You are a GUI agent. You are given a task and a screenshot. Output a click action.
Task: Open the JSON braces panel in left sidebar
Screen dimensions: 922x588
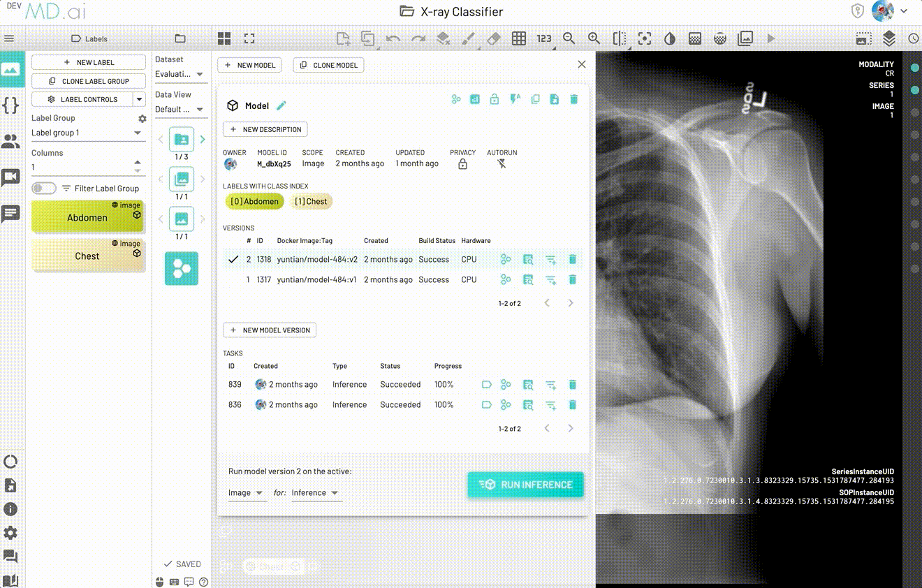coord(10,105)
